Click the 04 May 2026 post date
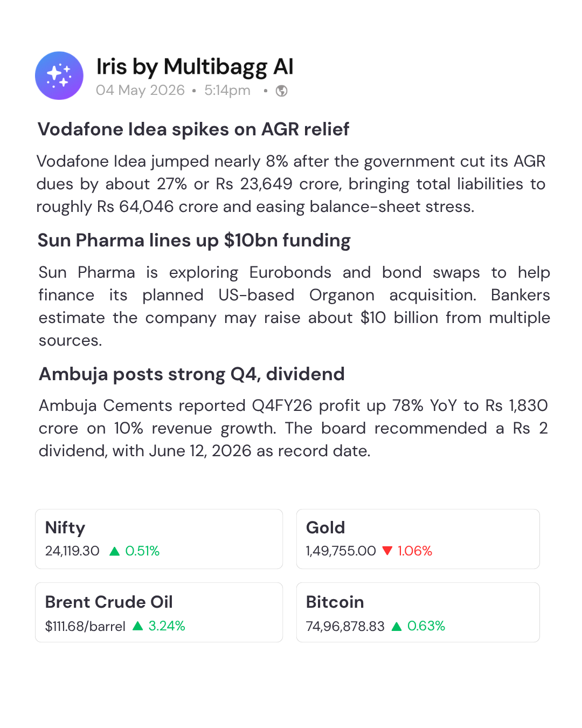582x728 pixels. (140, 90)
